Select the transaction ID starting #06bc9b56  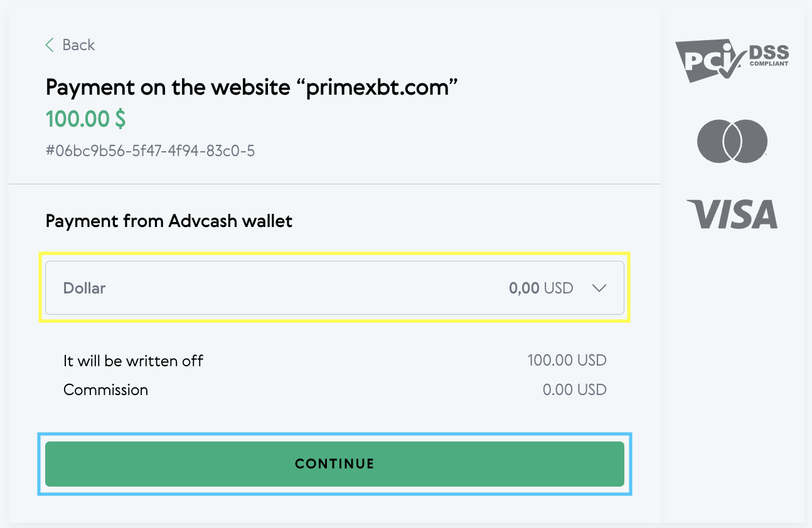coord(150,150)
